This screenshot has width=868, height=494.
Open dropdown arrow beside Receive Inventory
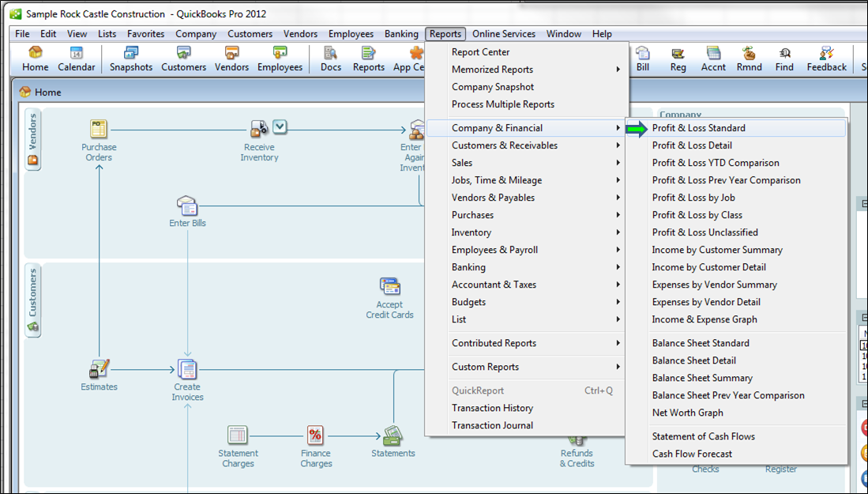(280, 126)
